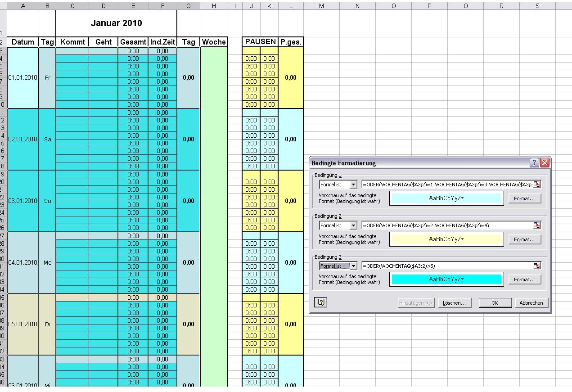
Task: Select column N header
Action: click(x=357, y=5)
